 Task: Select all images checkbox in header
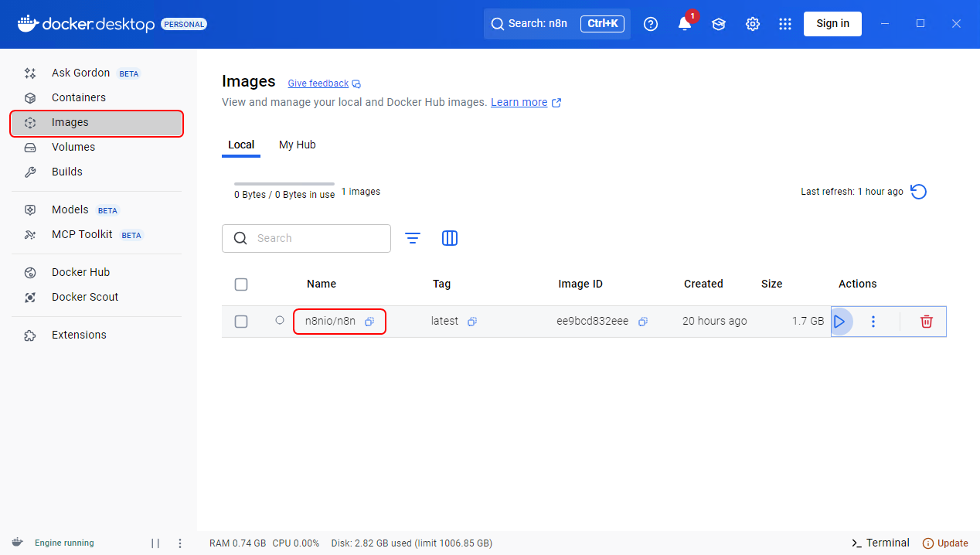(241, 284)
